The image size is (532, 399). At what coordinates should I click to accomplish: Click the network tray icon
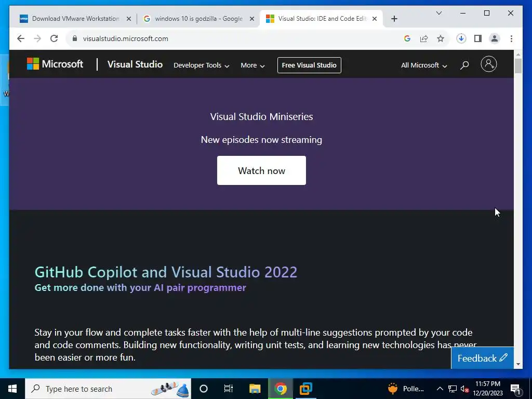point(453,389)
